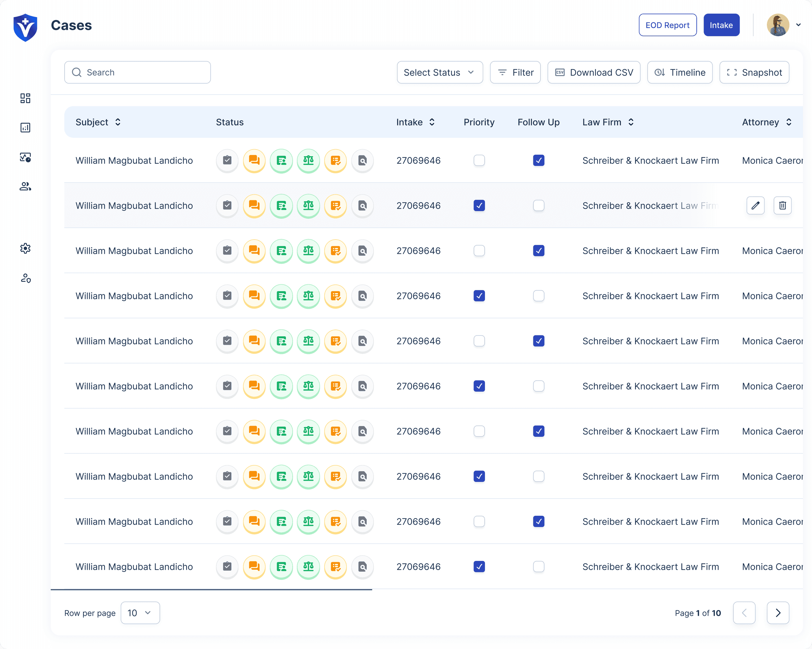812x649 pixels.
Task: Open the user profile menu chevron
Action: coord(798,25)
